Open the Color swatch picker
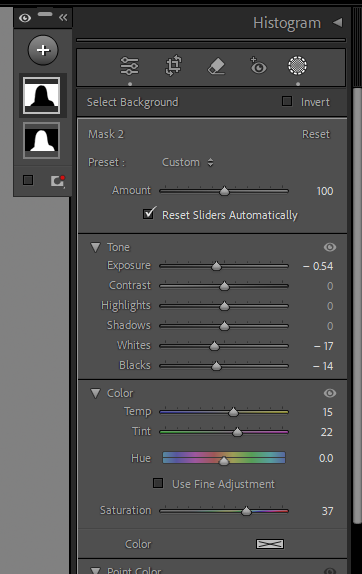362x574 pixels. coord(270,544)
